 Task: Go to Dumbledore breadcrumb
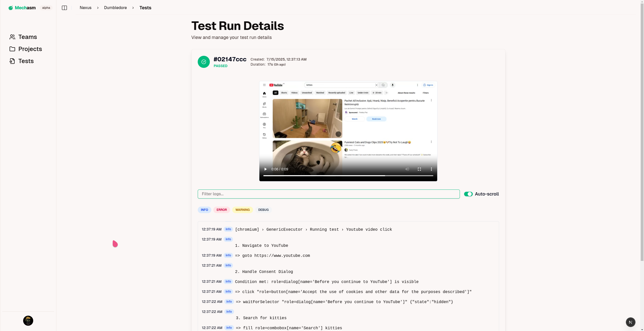pyautogui.click(x=115, y=8)
